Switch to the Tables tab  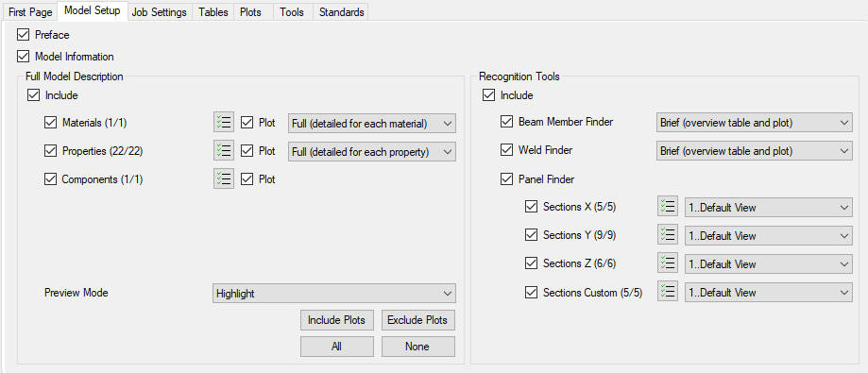(x=213, y=11)
